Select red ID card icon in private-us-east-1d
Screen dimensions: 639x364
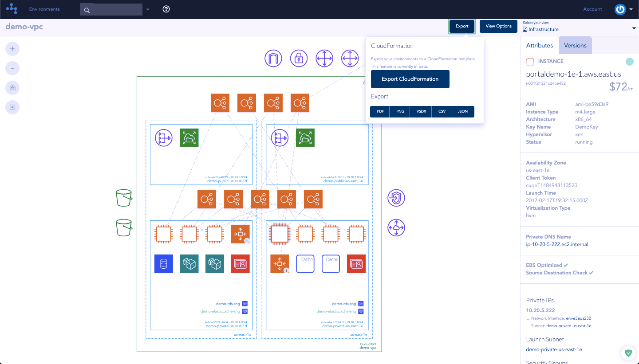point(241,264)
